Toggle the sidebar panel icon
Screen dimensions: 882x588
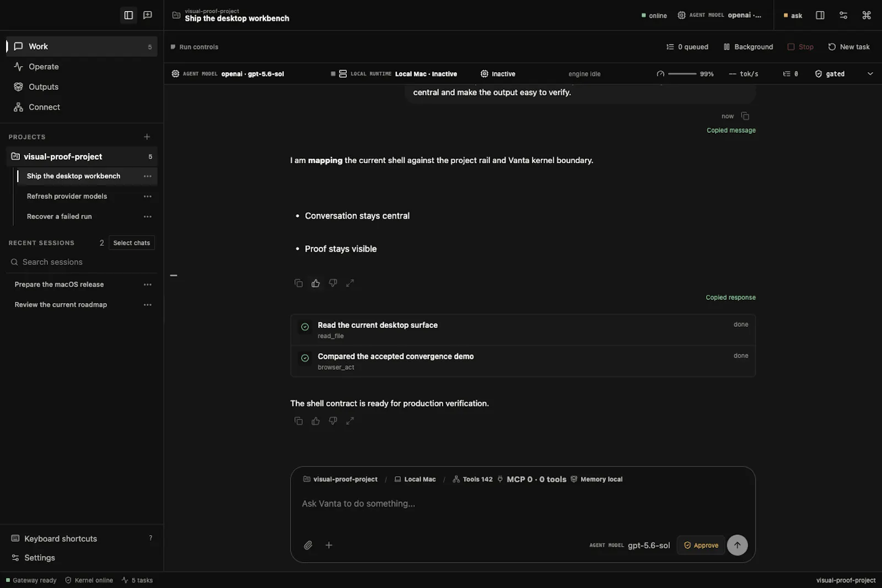click(x=128, y=15)
